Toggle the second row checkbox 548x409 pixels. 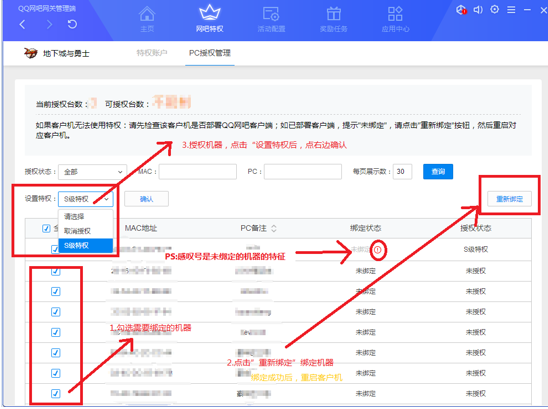pos(56,271)
